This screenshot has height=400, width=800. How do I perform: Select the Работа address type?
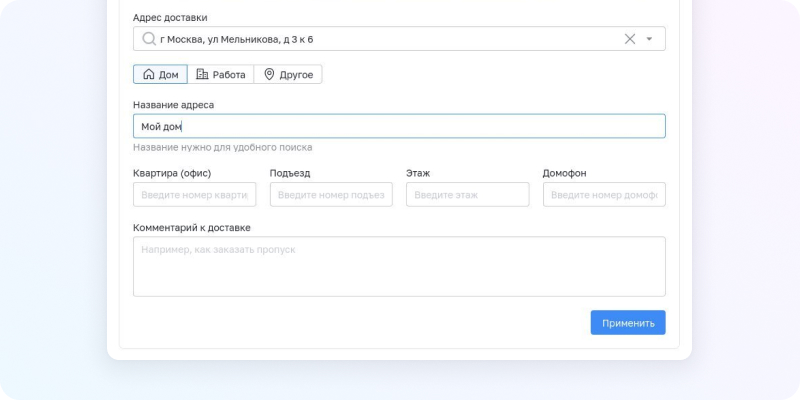[220, 74]
